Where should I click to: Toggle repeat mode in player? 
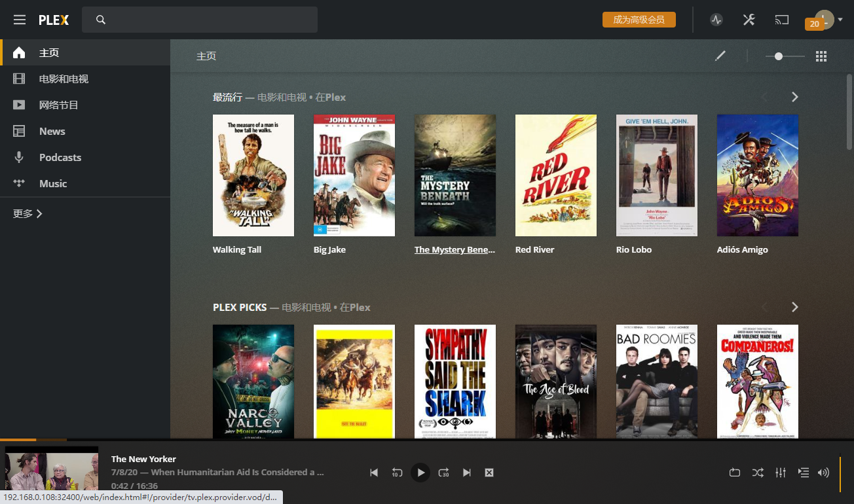pyautogui.click(x=735, y=473)
